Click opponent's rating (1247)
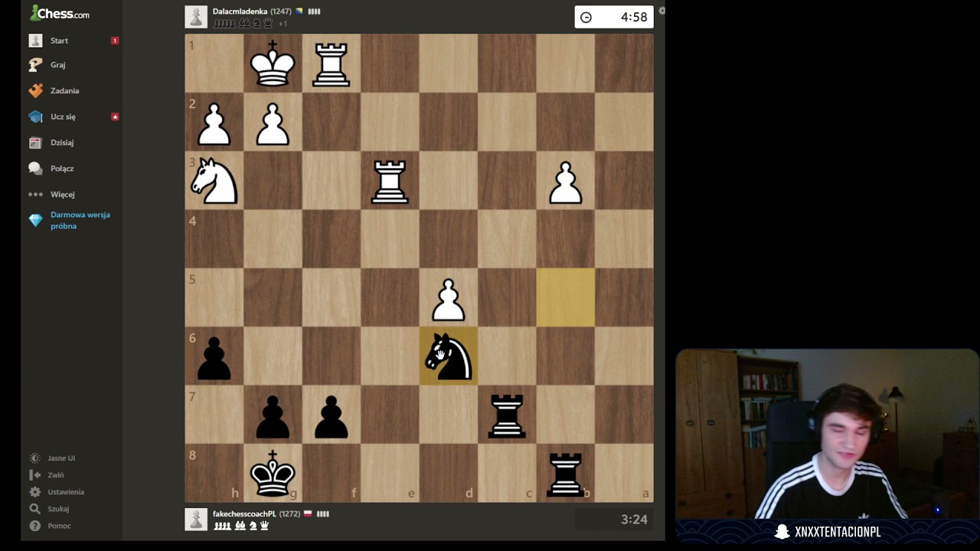 [281, 11]
